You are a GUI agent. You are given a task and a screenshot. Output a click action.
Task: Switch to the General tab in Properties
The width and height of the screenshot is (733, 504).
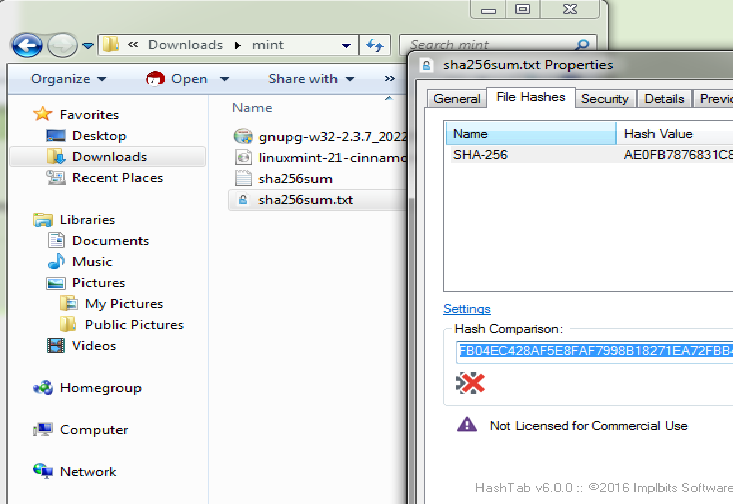457,99
